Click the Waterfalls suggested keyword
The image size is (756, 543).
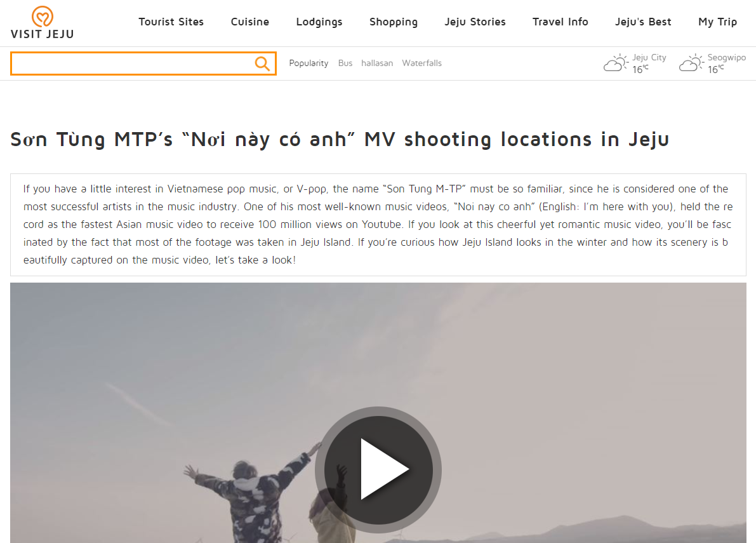421,63
